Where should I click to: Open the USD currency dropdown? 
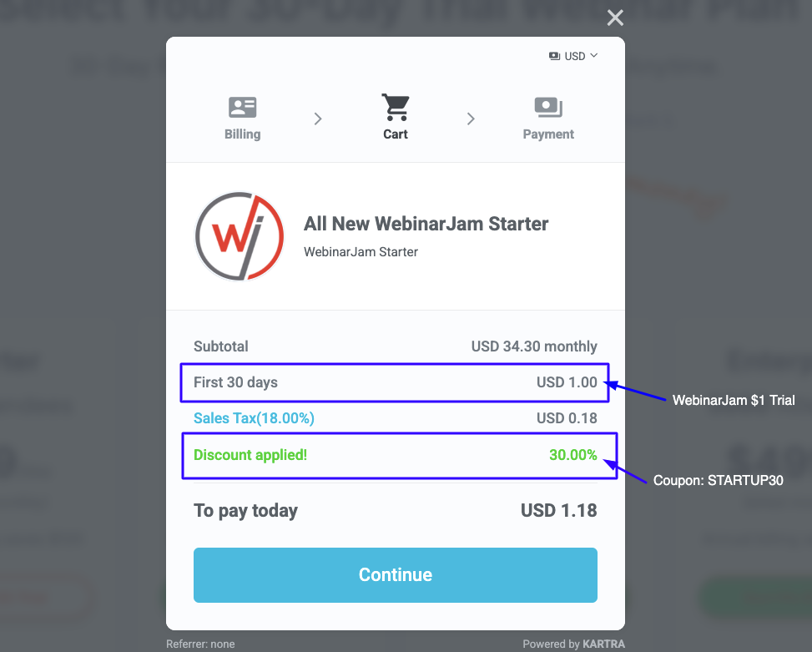573,56
